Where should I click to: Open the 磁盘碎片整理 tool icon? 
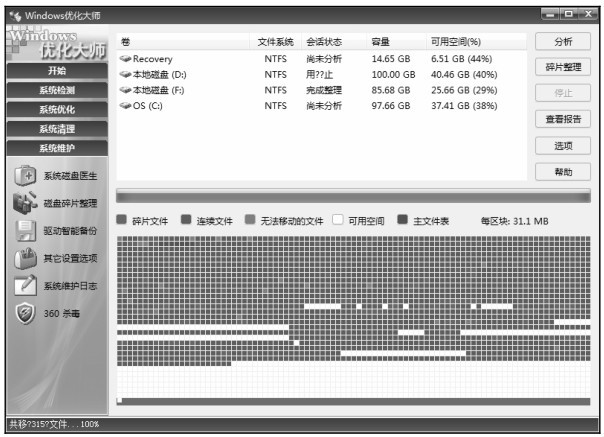tap(25, 203)
